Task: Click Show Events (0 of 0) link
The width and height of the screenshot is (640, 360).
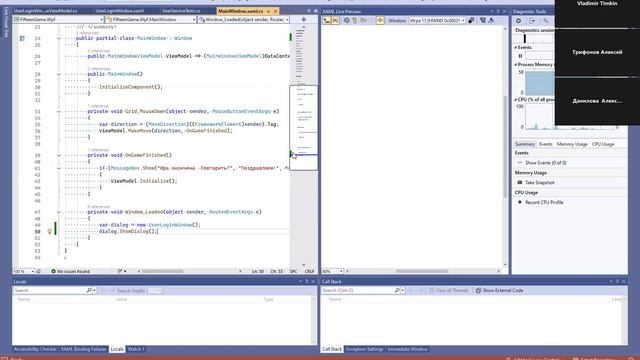Action: [x=545, y=163]
